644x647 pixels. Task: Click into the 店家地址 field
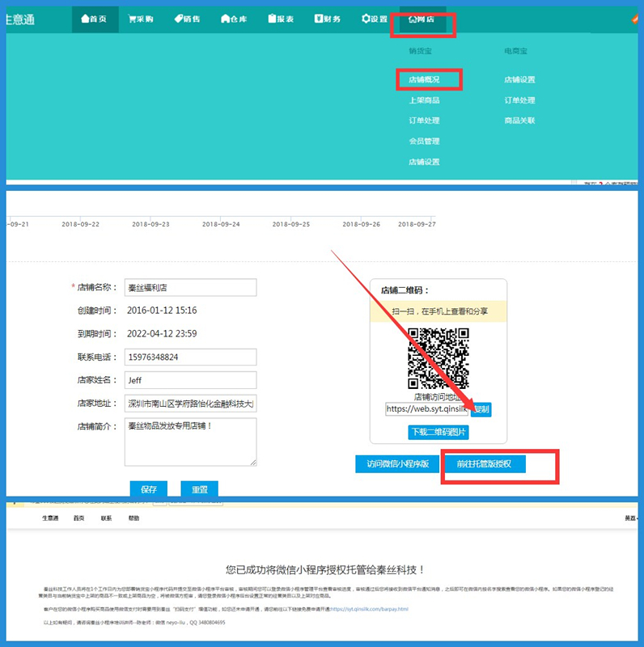[x=190, y=403]
